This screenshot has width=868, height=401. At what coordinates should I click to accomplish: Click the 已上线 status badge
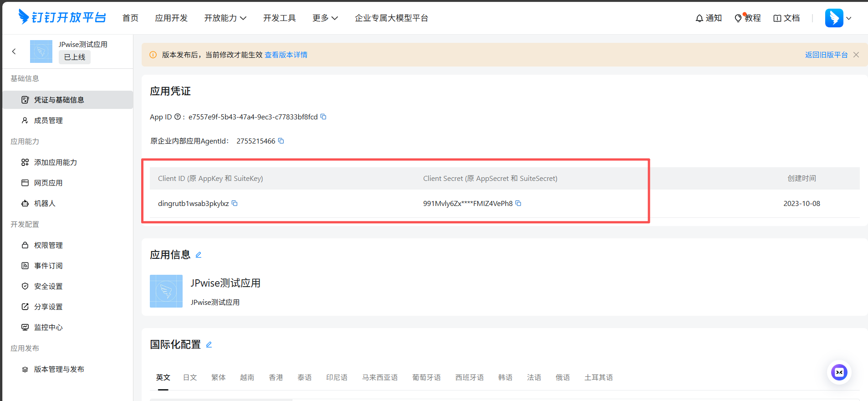tap(75, 57)
